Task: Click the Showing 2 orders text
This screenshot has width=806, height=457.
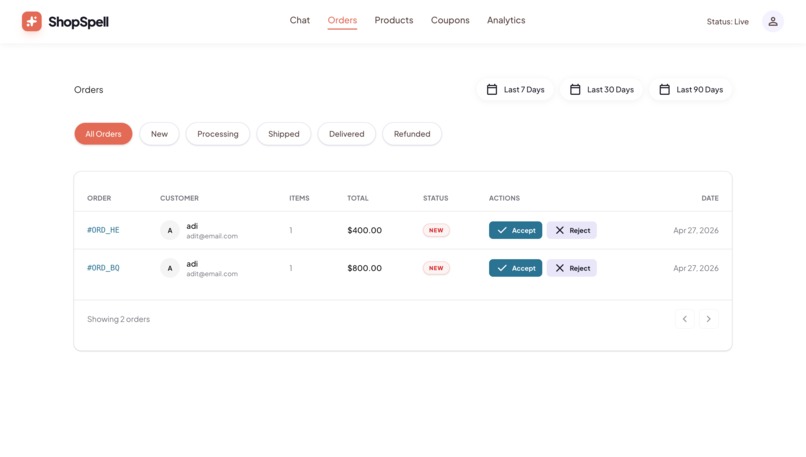Action: (119, 319)
